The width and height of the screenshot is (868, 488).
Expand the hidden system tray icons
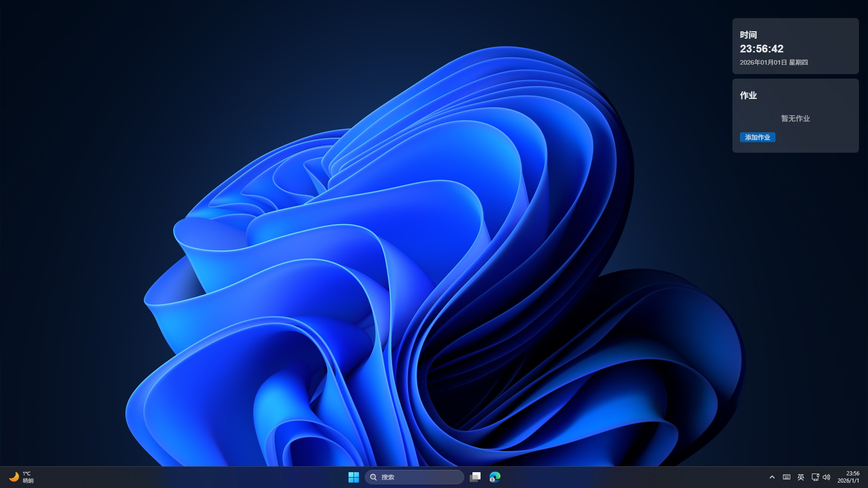tap(772, 477)
